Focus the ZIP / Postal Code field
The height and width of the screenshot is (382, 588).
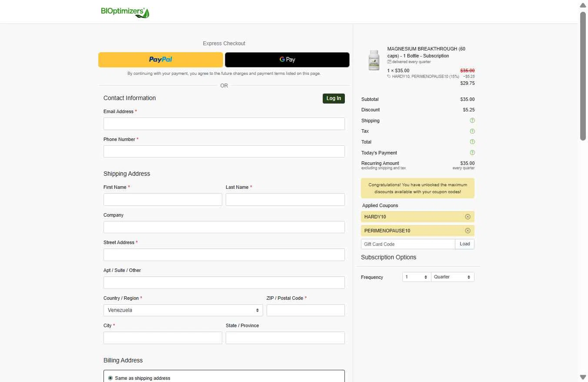306,310
